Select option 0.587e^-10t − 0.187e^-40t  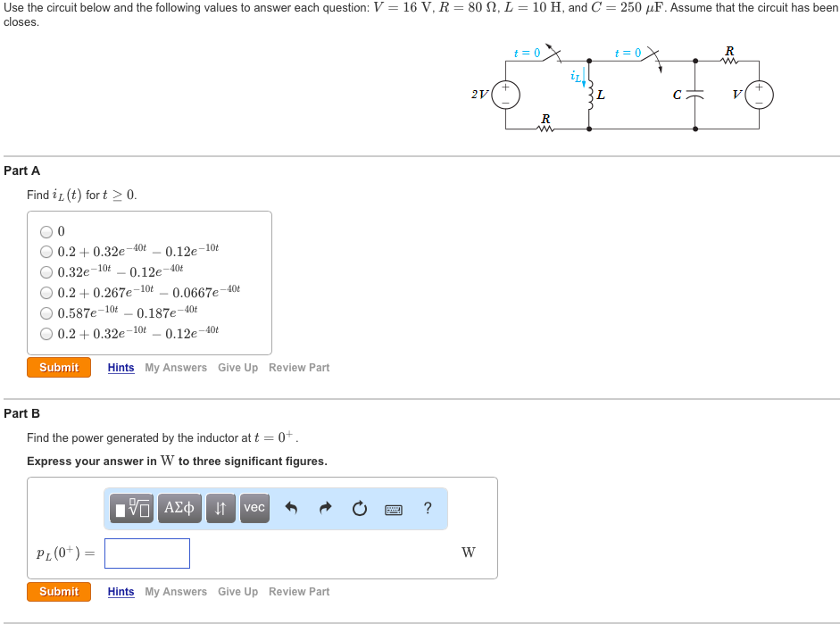pos(46,313)
